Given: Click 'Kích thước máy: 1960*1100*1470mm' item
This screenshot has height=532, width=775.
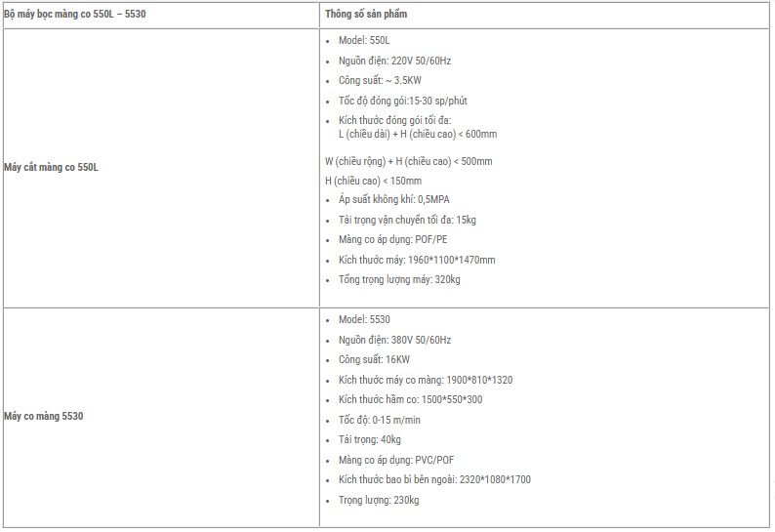Looking at the screenshot, I should pyautogui.click(x=417, y=260).
